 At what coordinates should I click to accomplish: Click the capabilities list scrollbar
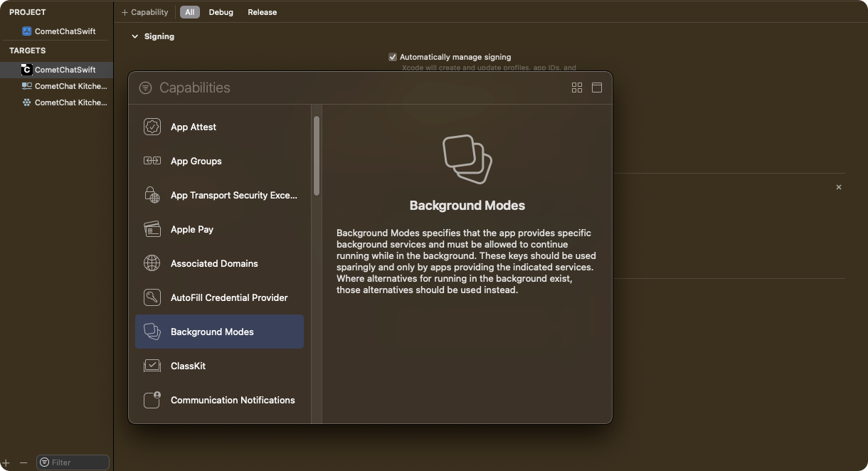point(317,156)
